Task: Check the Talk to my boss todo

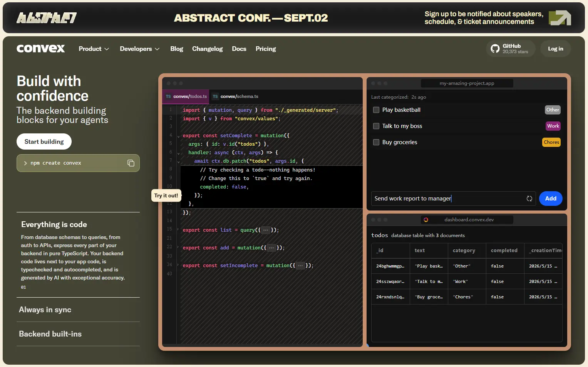Action: point(376,126)
